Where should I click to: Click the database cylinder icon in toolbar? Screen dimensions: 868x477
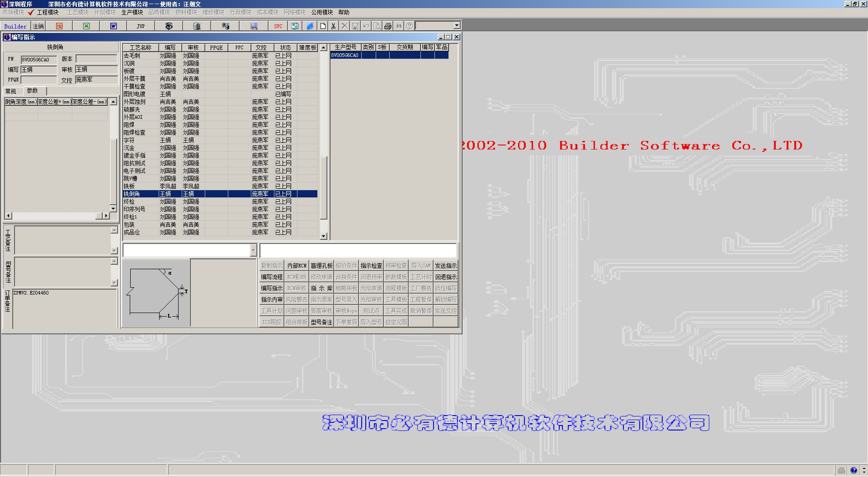(x=197, y=26)
